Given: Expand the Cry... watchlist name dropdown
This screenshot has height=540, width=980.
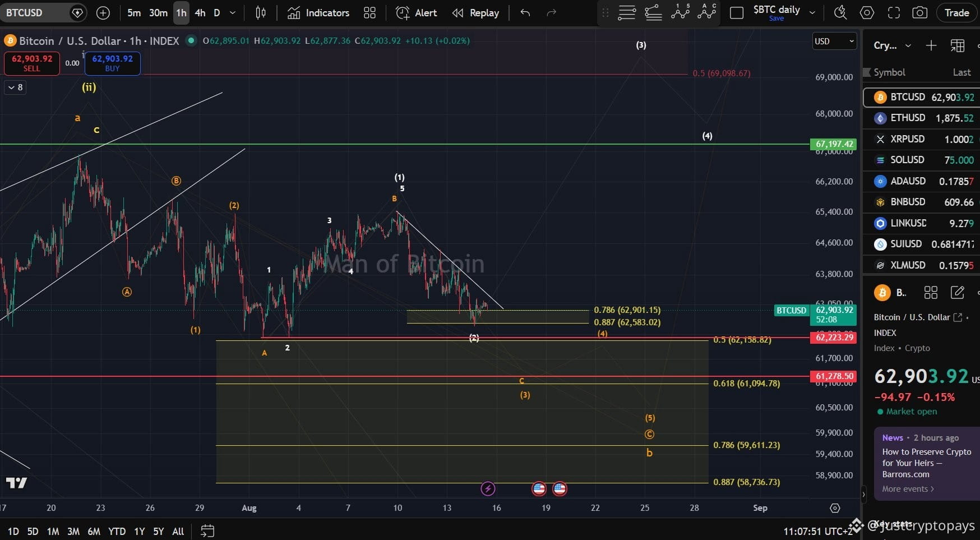Looking at the screenshot, I should point(892,45).
